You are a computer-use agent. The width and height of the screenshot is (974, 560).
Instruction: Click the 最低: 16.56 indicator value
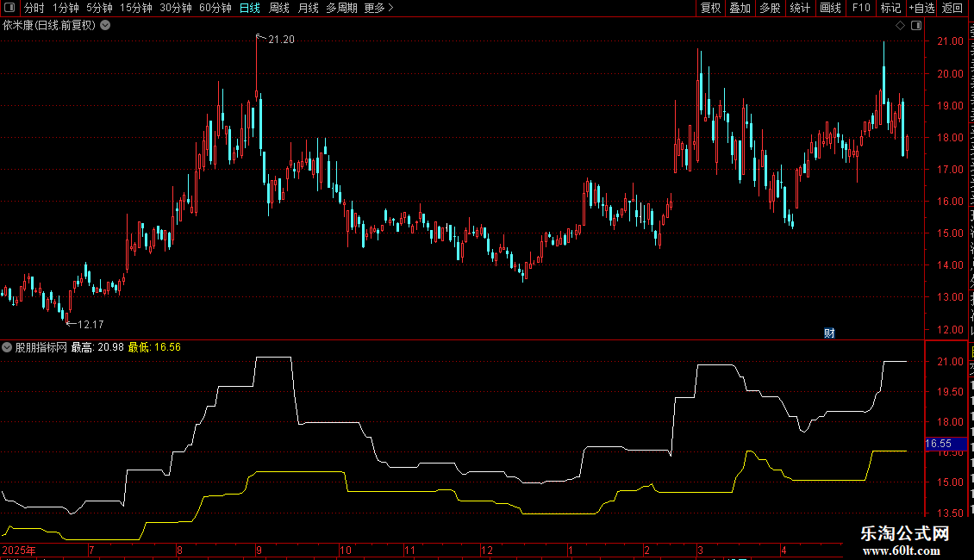pyautogui.click(x=154, y=348)
